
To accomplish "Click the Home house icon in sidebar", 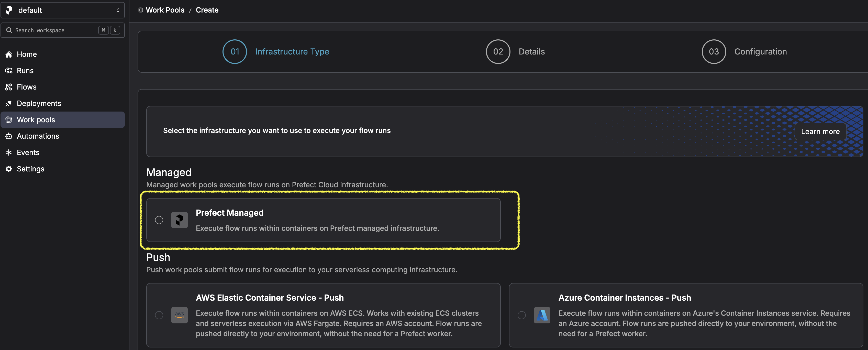I will pos(9,54).
